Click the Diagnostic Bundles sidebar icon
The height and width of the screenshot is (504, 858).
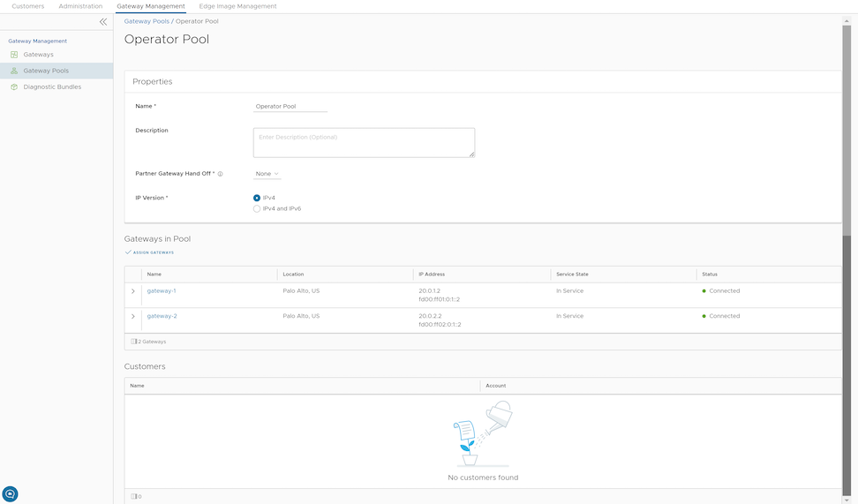[14, 87]
